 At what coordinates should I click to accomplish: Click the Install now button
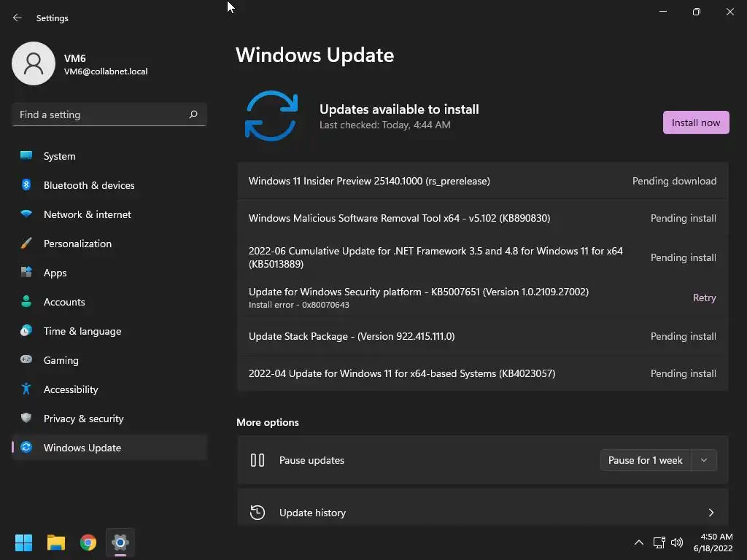pyautogui.click(x=695, y=122)
